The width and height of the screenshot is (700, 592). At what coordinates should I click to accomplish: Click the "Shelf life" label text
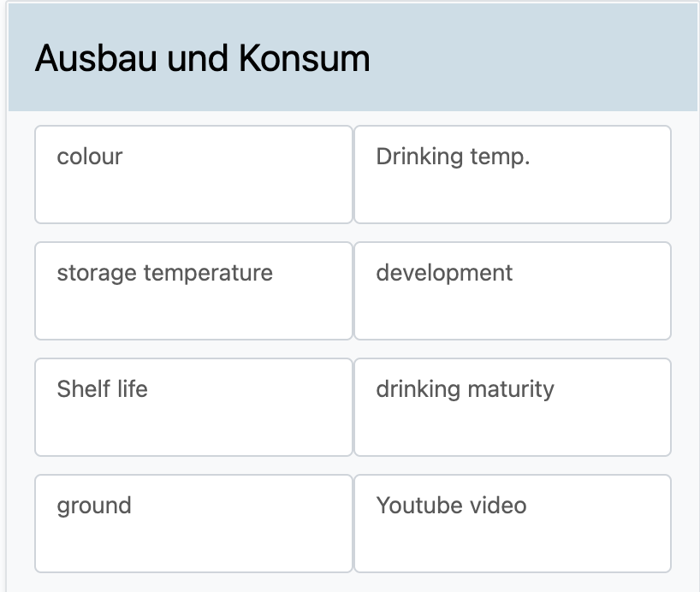(103, 389)
